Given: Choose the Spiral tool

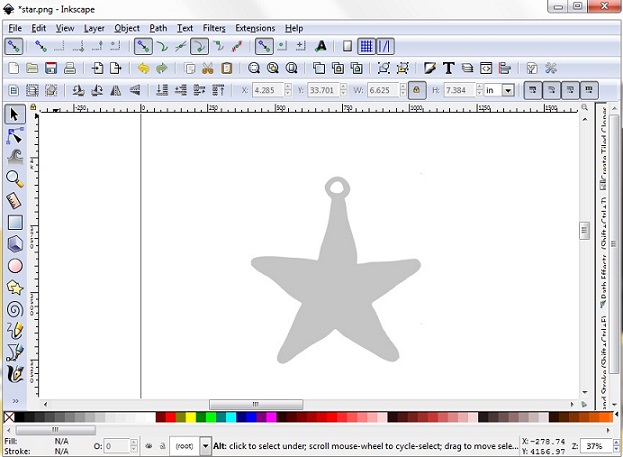Looking at the screenshot, I should pyautogui.click(x=15, y=309).
